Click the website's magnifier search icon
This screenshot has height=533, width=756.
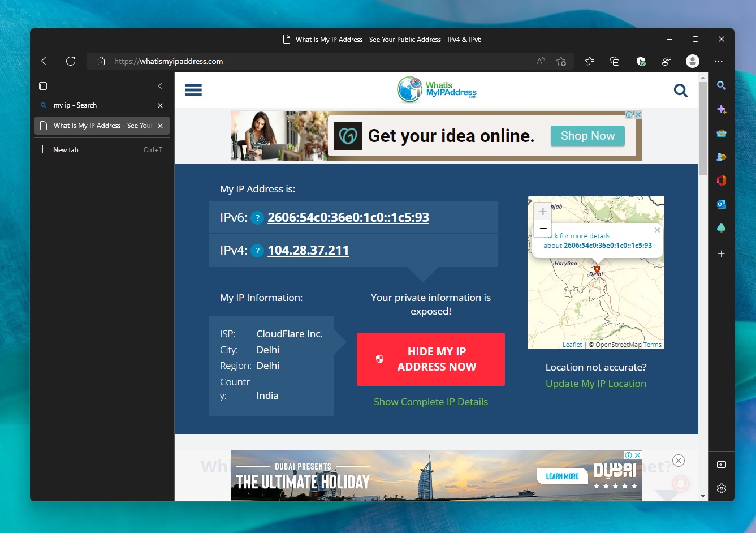point(681,91)
